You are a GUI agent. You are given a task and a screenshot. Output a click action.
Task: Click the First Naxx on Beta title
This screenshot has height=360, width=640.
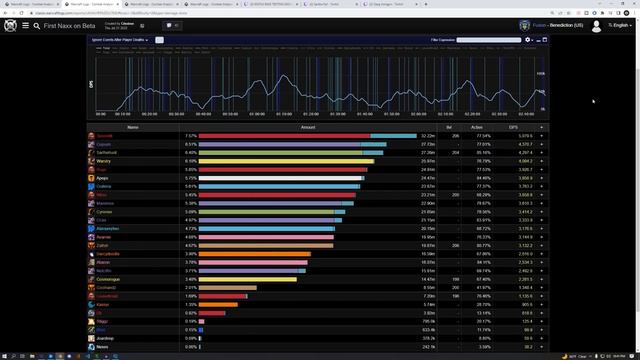[69, 26]
